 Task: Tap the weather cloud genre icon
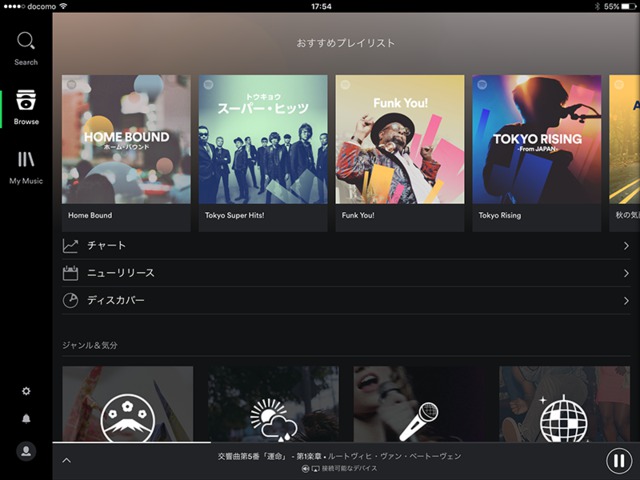point(273,420)
